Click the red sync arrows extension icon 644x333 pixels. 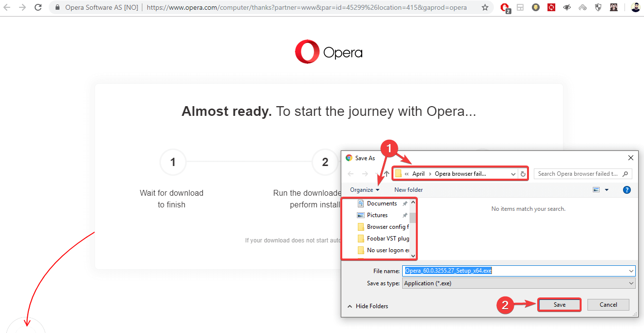(551, 8)
